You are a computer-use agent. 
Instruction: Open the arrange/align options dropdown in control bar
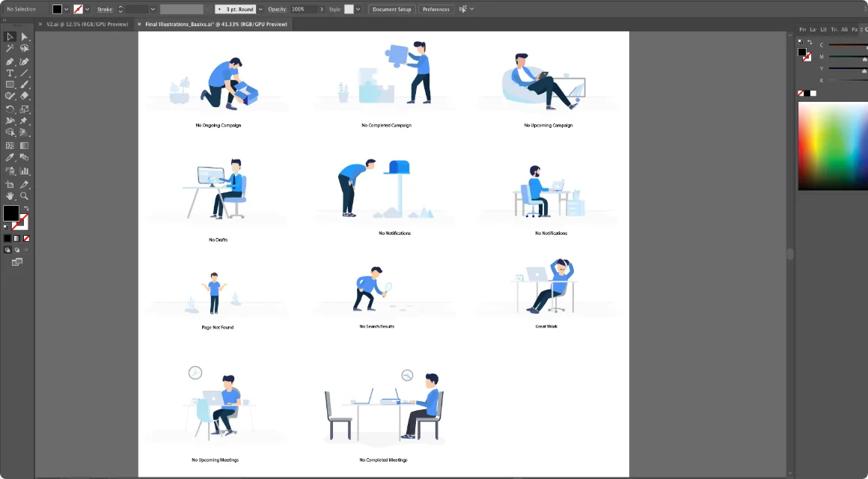click(x=471, y=9)
